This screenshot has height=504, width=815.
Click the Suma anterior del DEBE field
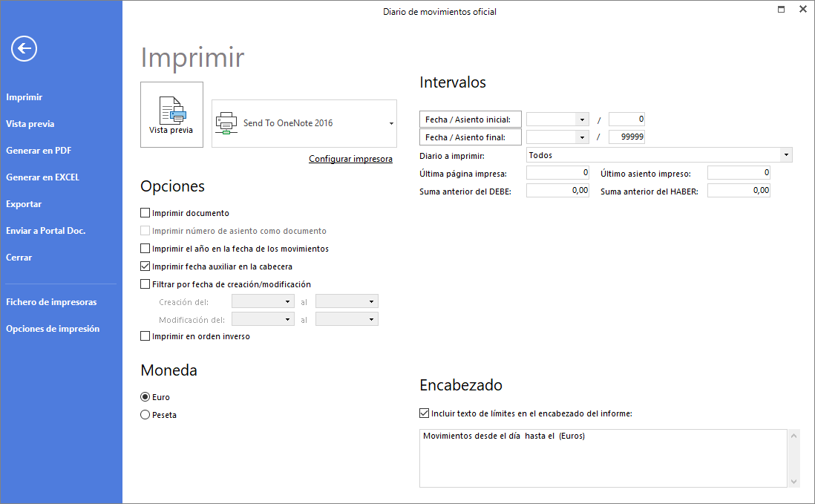click(x=557, y=191)
